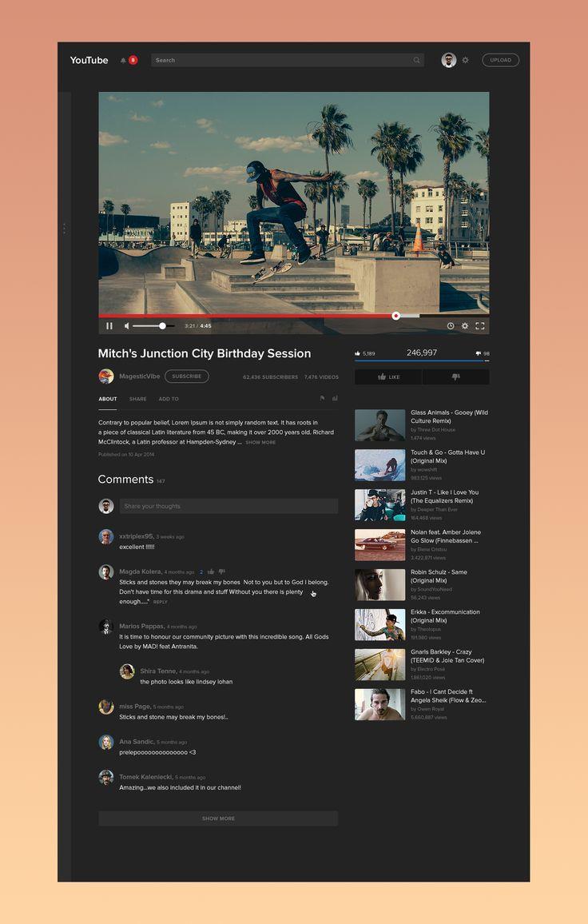588x924 pixels.
Task: Expand comments with bottom SHOW MORE bar
Action: point(218,818)
